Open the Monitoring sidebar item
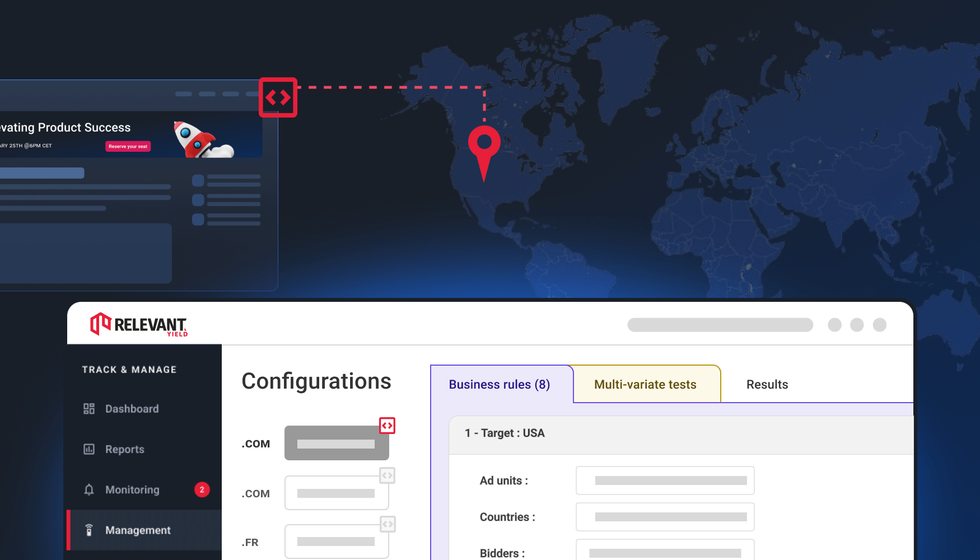Image resolution: width=980 pixels, height=560 pixels. (144, 489)
